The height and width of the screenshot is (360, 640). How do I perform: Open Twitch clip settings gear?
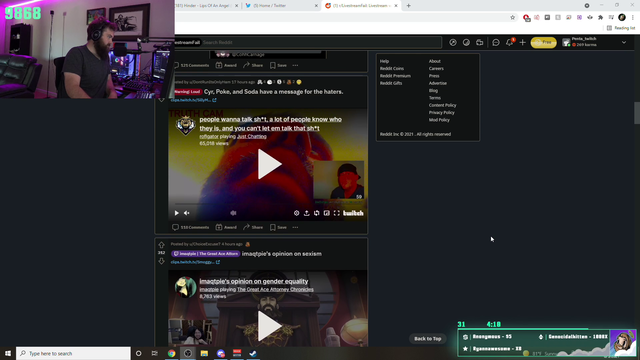pyautogui.click(x=296, y=213)
